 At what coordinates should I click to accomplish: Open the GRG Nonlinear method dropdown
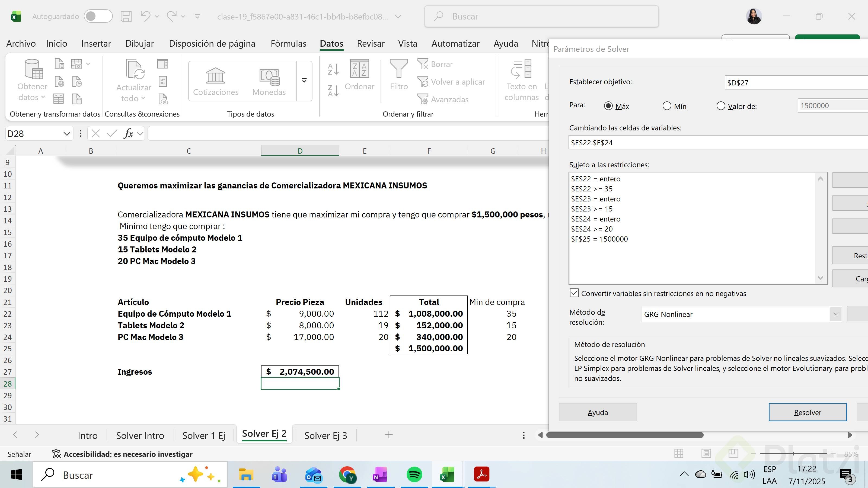click(x=835, y=314)
